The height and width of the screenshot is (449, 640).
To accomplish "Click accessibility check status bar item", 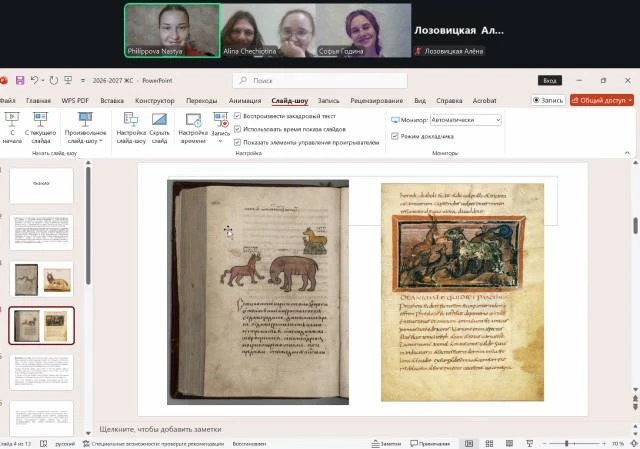I will click(153, 444).
